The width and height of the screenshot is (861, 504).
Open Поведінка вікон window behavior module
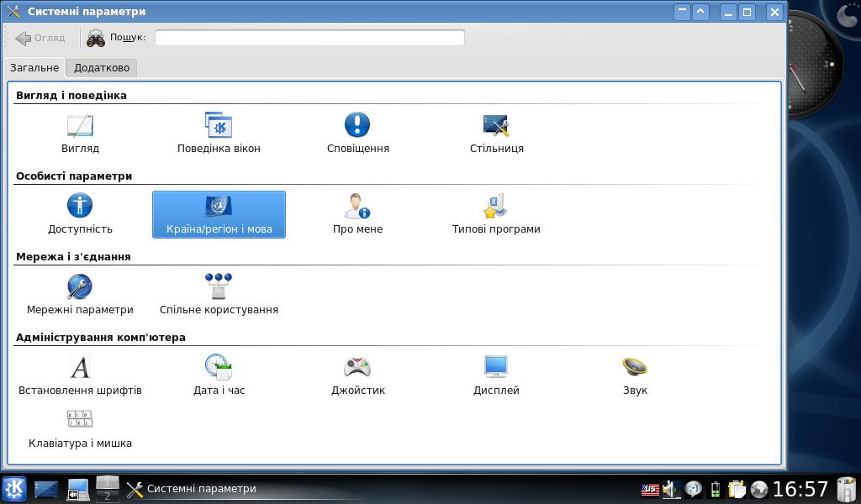[219, 134]
